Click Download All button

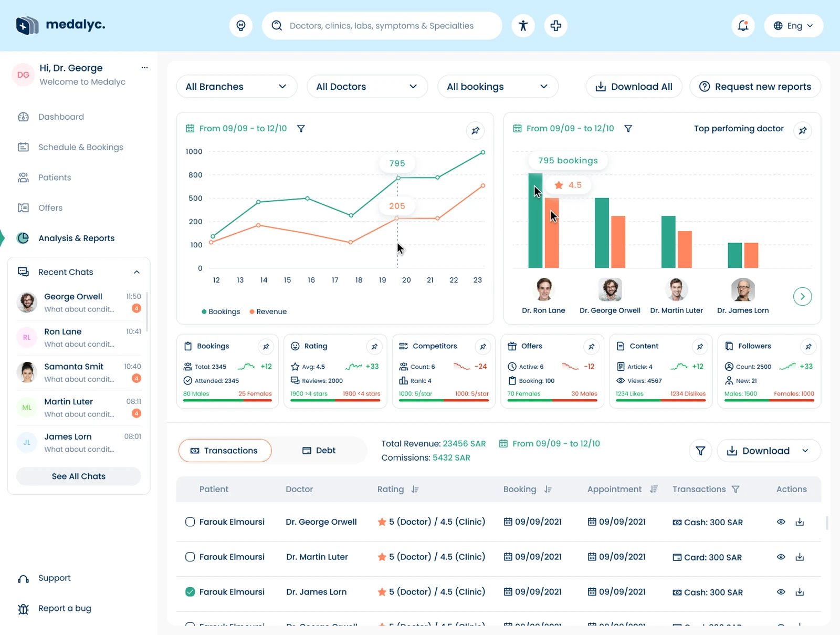tap(634, 87)
